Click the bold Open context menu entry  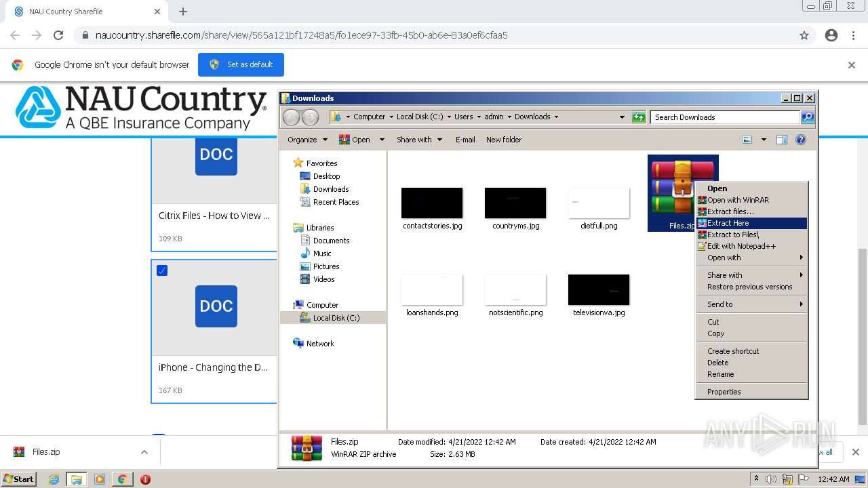pos(751,188)
